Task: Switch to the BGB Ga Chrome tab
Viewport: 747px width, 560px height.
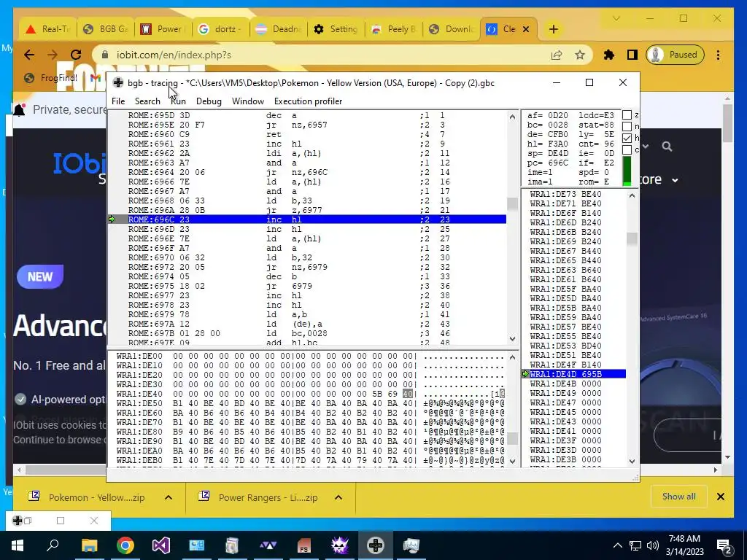Action: (x=107, y=29)
